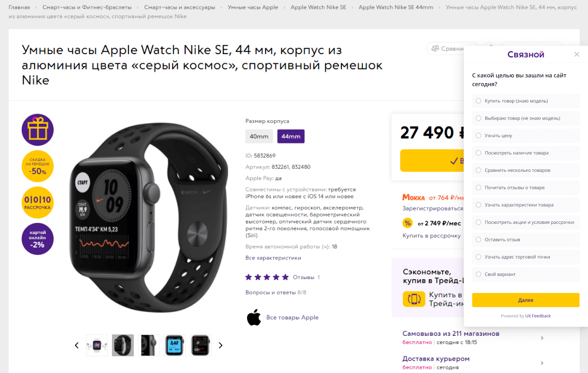The width and height of the screenshot is (588, 373).
Task: Click the compare scales icon
Action: coord(435,48)
